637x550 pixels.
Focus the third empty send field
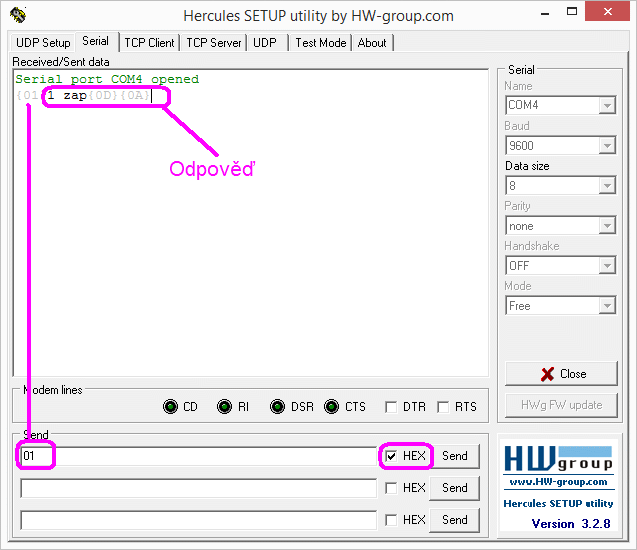coord(199,520)
